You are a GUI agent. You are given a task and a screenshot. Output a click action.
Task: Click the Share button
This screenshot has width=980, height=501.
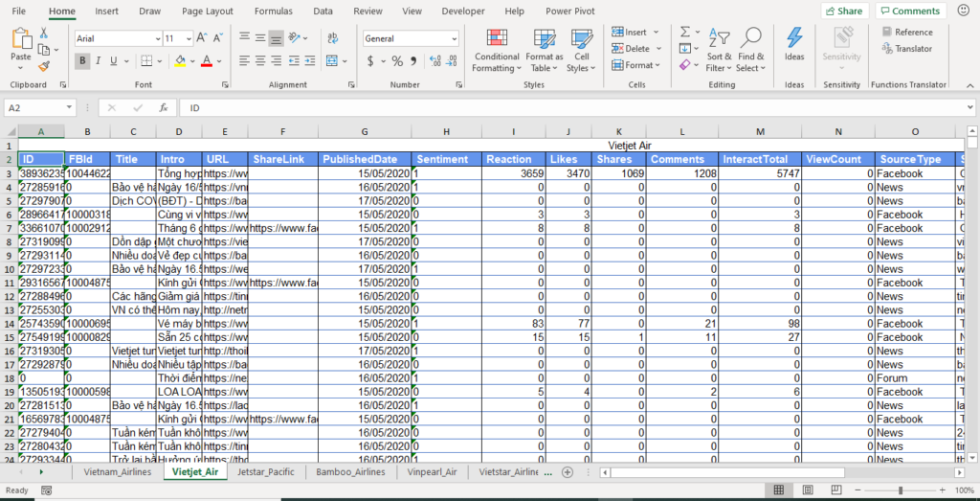coord(844,11)
